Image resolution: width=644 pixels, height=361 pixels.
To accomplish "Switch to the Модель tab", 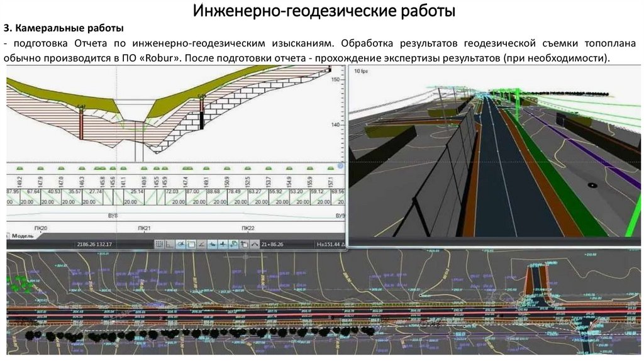I will pos(23,236).
